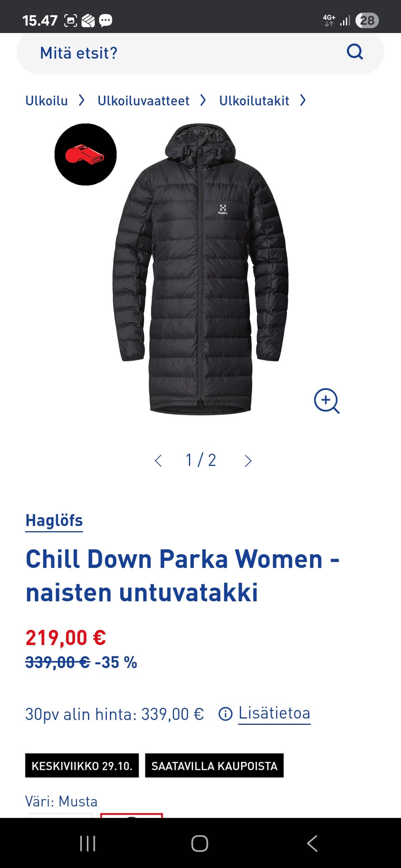Tap the search magnifier icon

click(x=355, y=52)
